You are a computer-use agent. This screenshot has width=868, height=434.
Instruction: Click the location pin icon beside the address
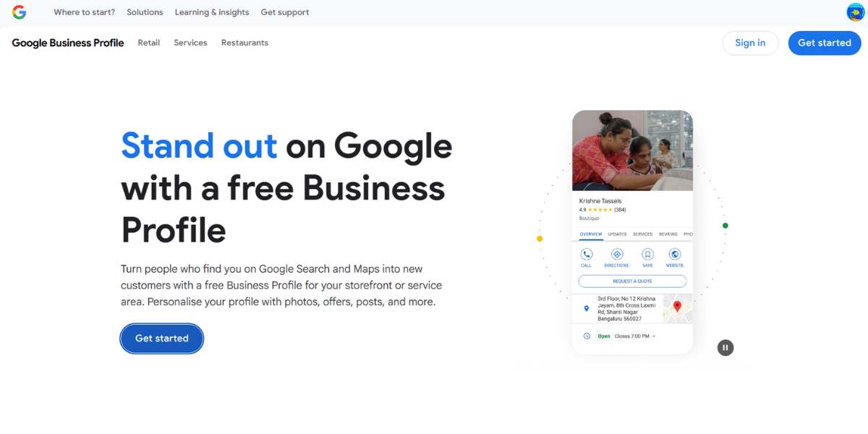pos(586,308)
